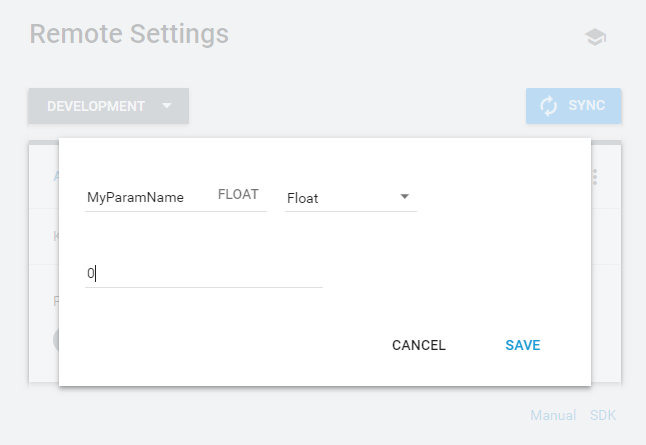Click the underline below the value field
The height and width of the screenshot is (445, 646).
203,287
